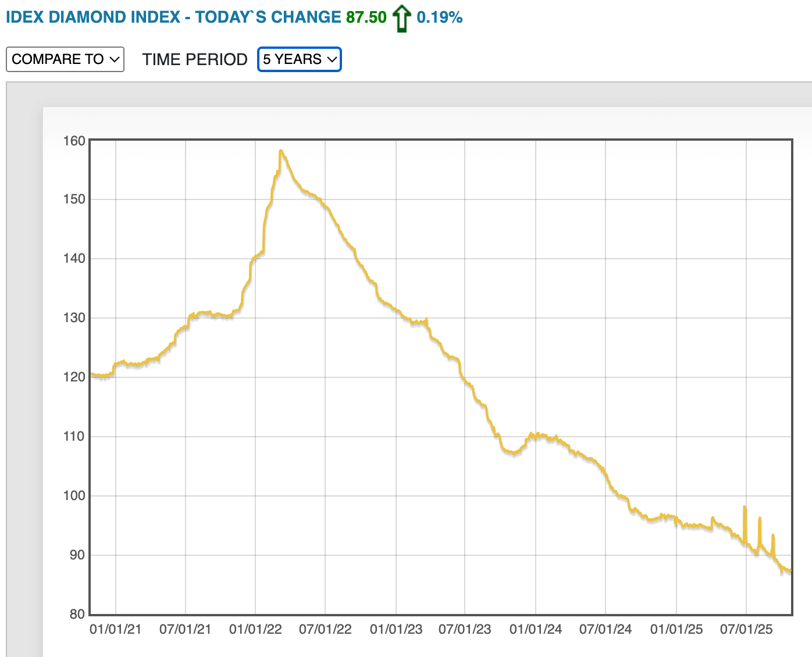
Task: Expand the 5 YEARS time period selector
Action: (x=300, y=59)
